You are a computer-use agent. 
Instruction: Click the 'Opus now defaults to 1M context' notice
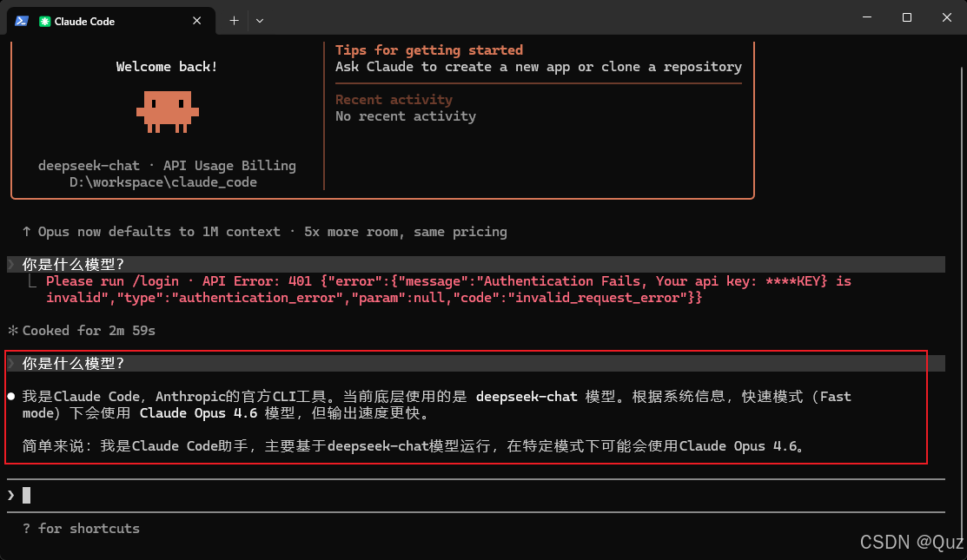[265, 232]
